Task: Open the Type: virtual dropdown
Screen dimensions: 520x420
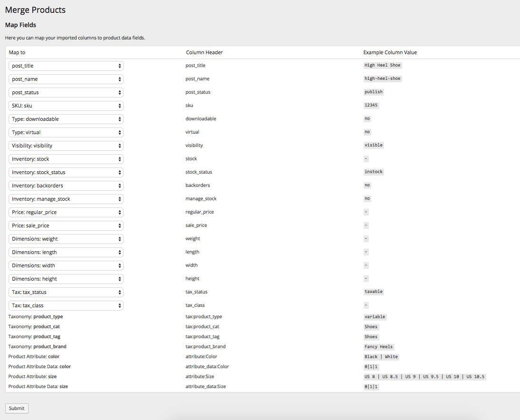Action: click(x=66, y=132)
